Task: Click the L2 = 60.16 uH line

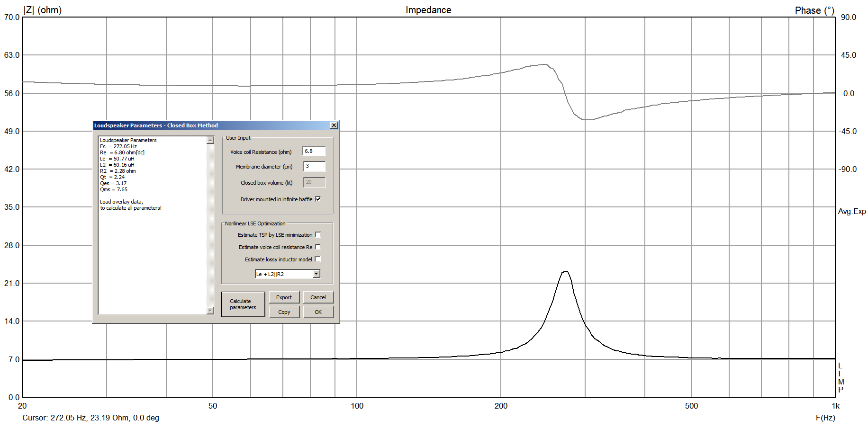Action: (x=117, y=165)
